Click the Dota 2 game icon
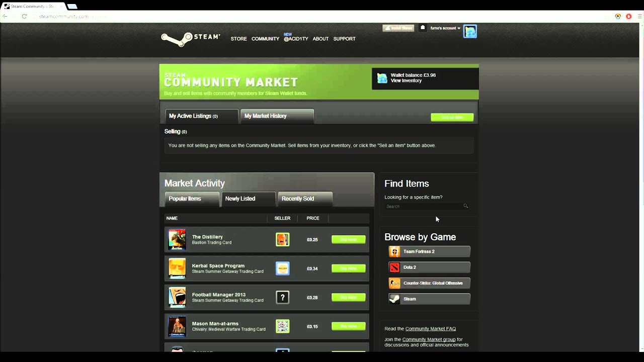This screenshot has height=362, width=644. (394, 267)
